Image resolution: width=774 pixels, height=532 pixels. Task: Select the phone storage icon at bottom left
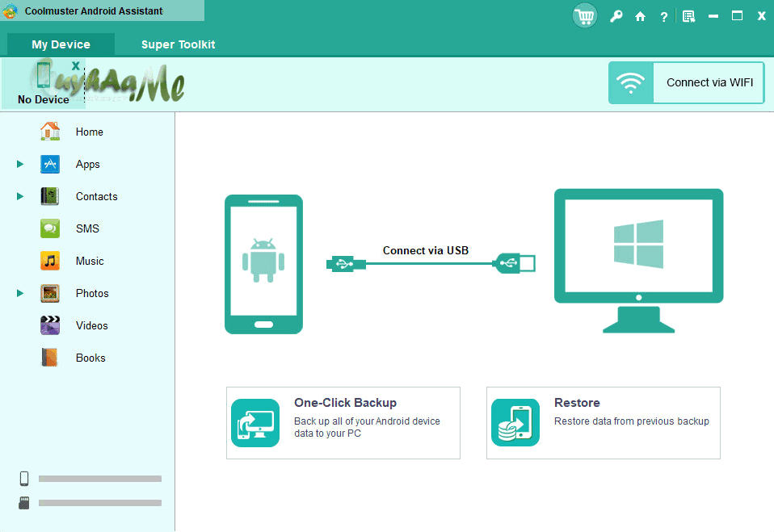[23, 478]
